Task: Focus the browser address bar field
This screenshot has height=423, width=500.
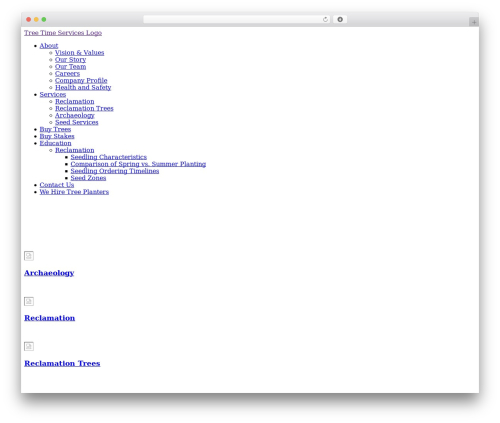Action: pos(237,19)
